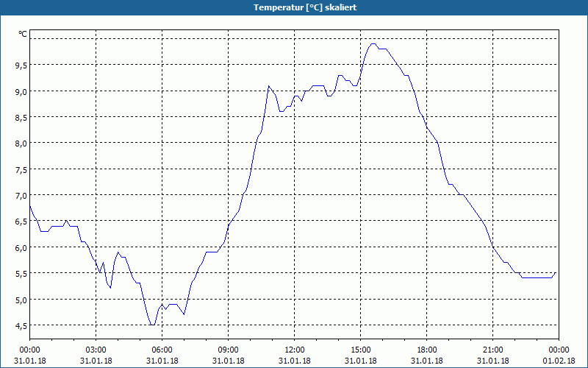Select the 9,0 y-axis value
This screenshot has width=588, height=368.
click(21, 91)
